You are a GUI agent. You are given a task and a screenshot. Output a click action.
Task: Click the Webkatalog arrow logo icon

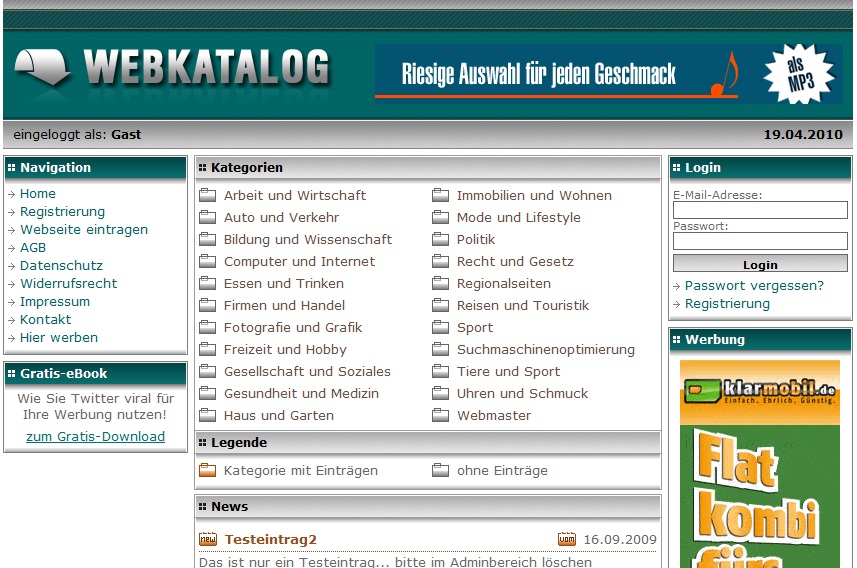click(43, 68)
